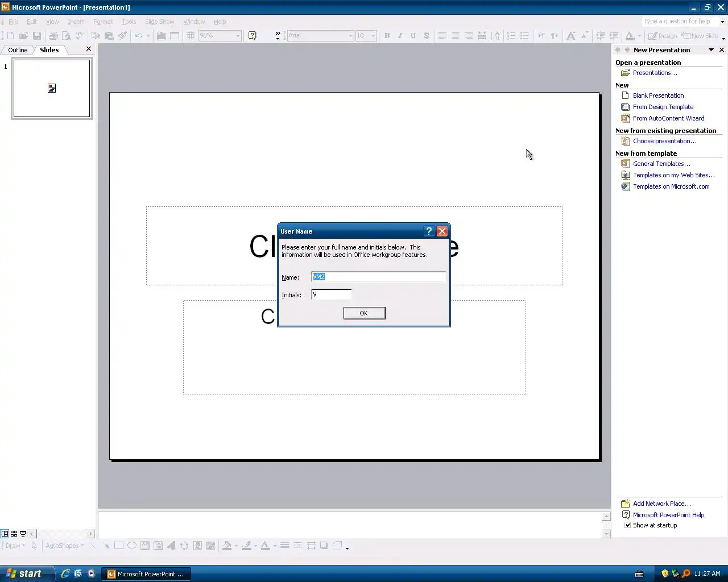
Task: Click the Arrow drawing tool icon
Action: pyautogui.click(x=106, y=546)
